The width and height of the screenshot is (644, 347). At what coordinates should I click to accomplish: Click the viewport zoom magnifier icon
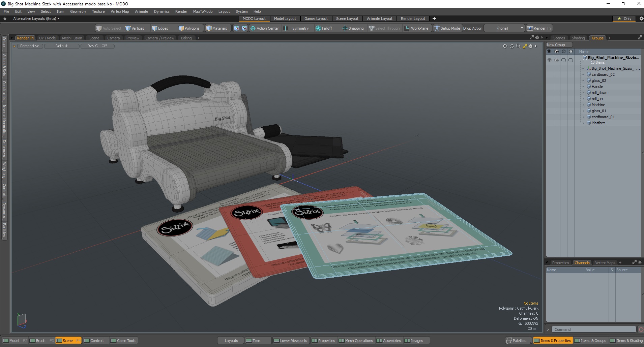[x=518, y=46]
